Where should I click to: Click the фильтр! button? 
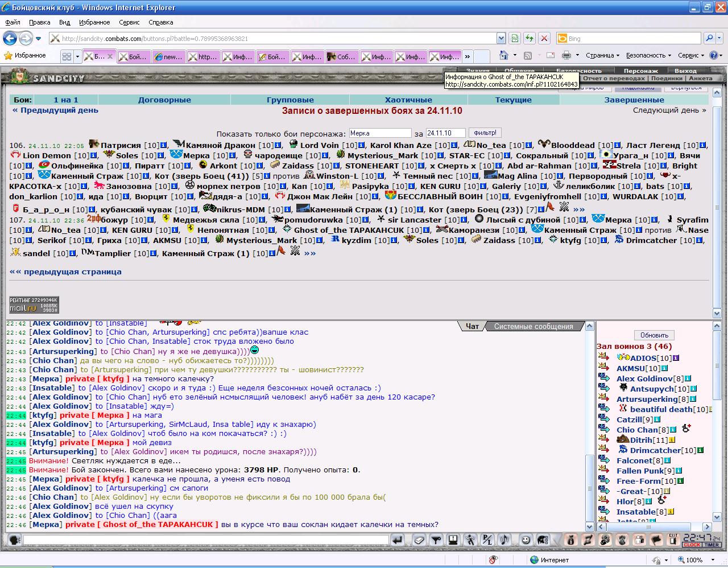tap(485, 133)
